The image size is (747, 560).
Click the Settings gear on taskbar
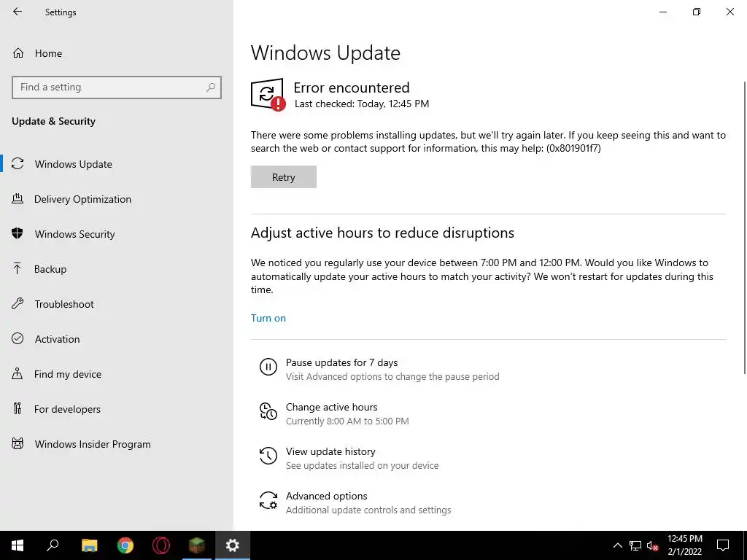[x=233, y=545]
